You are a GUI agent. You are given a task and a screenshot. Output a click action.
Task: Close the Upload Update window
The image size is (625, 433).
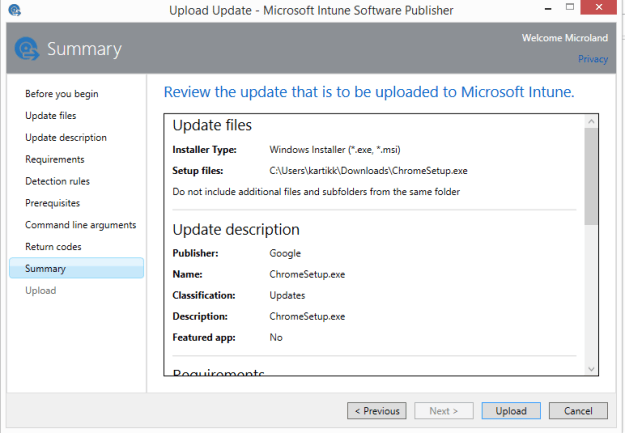pyautogui.click(x=599, y=7)
